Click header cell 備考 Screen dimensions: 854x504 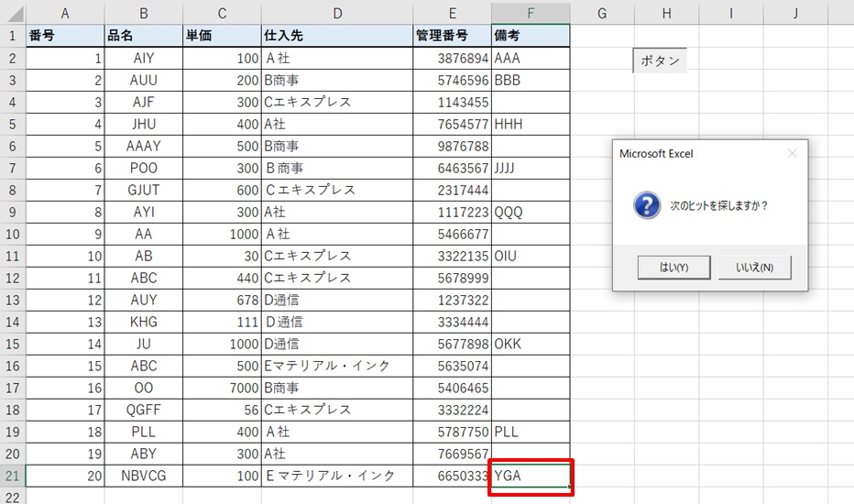pos(531,36)
